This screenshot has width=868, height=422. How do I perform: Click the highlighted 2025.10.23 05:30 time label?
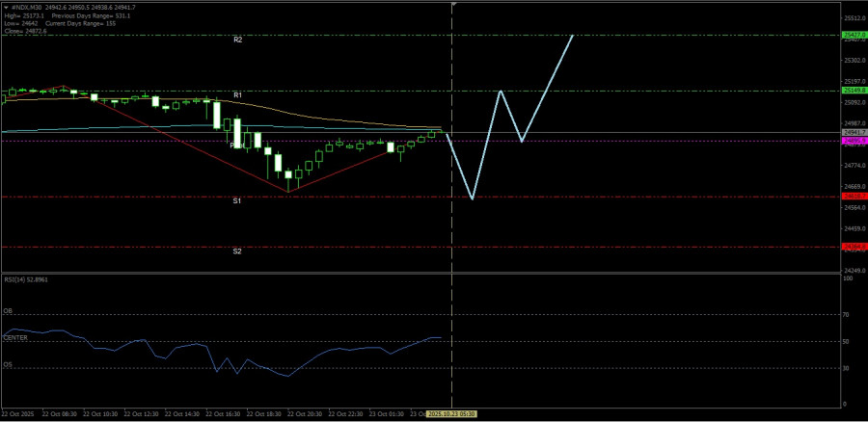coord(452,413)
